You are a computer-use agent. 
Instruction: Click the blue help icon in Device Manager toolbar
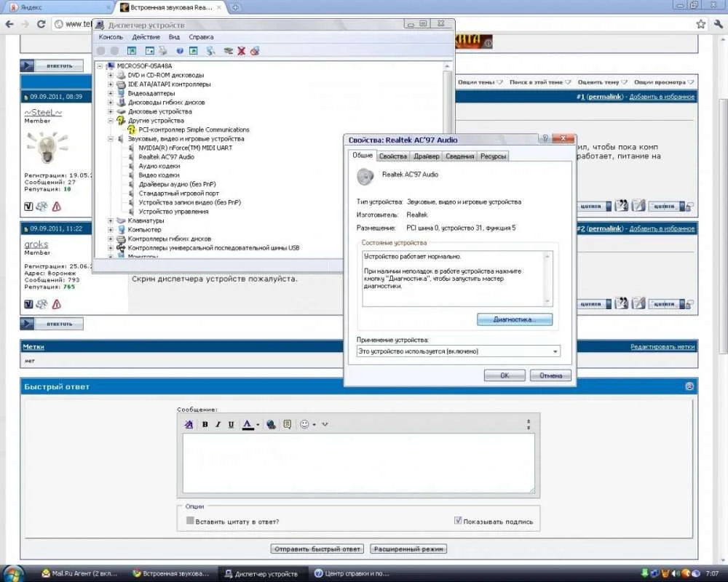178,51
